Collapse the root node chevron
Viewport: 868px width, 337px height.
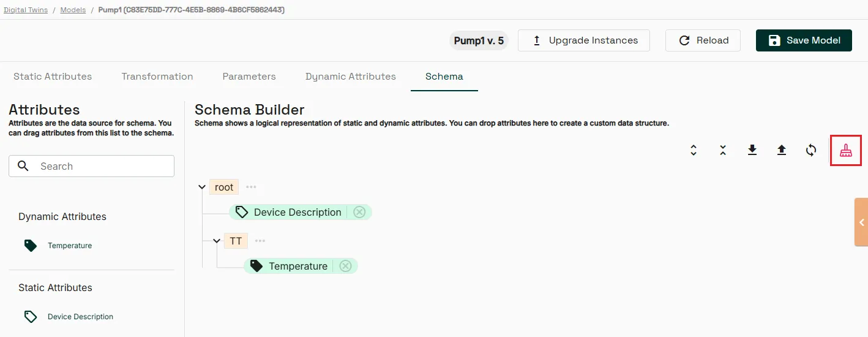(x=202, y=187)
